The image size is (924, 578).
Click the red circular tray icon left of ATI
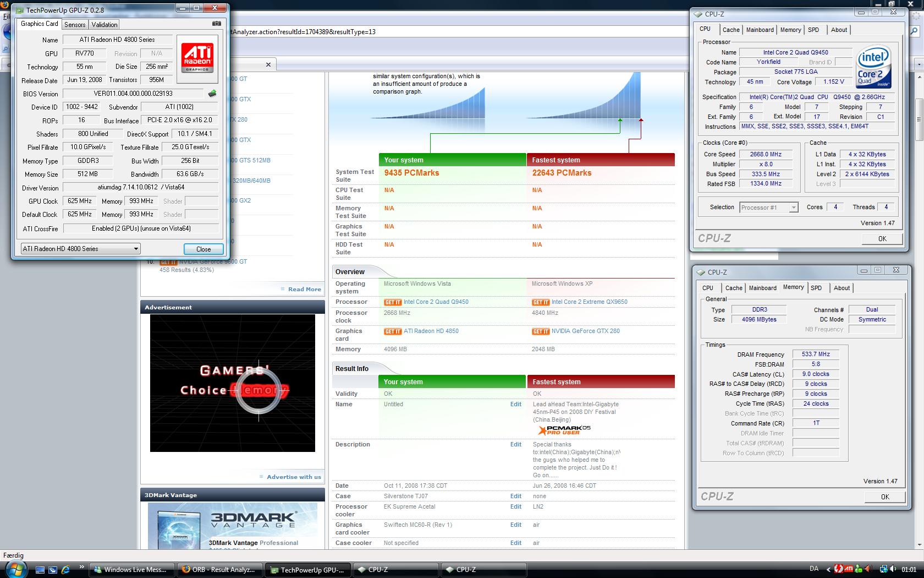tap(838, 569)
